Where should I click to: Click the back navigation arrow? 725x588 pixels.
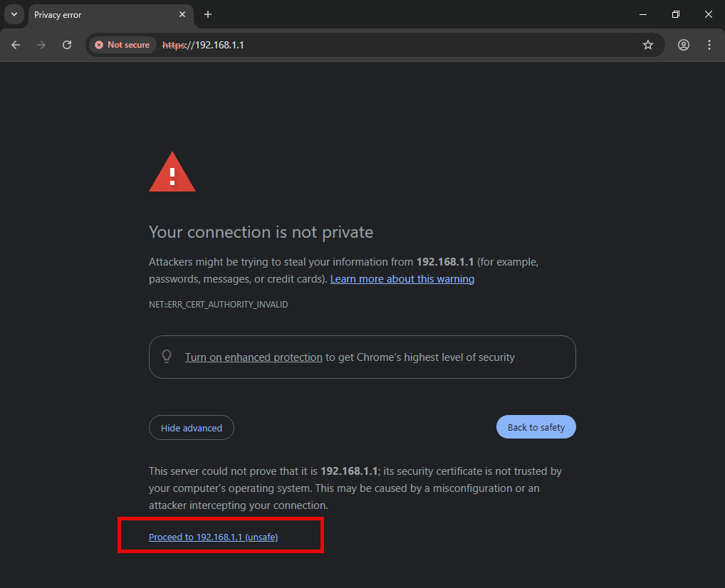click(x=16, y=45)
